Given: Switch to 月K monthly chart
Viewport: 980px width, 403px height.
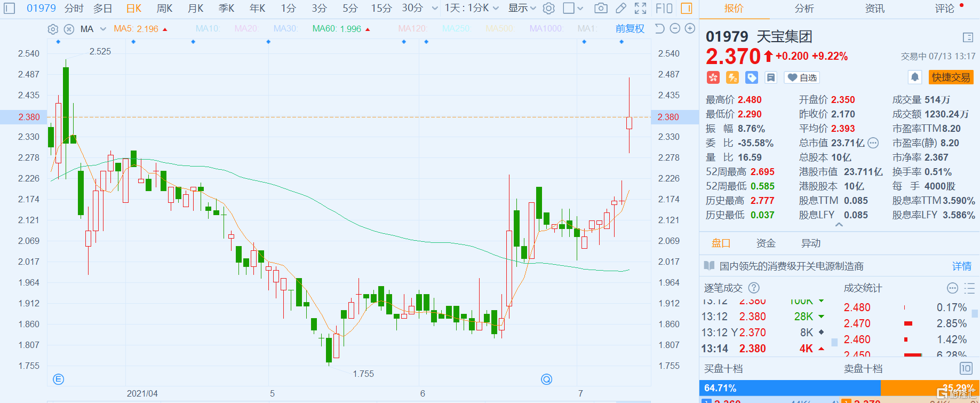Looking at the screenshot, I should (196, 8).
